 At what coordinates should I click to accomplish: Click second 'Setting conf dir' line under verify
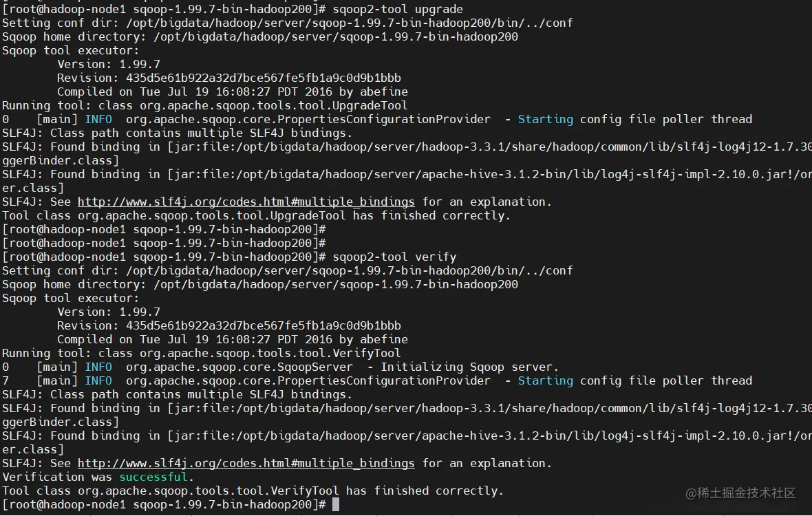click(x=288, y=270)
